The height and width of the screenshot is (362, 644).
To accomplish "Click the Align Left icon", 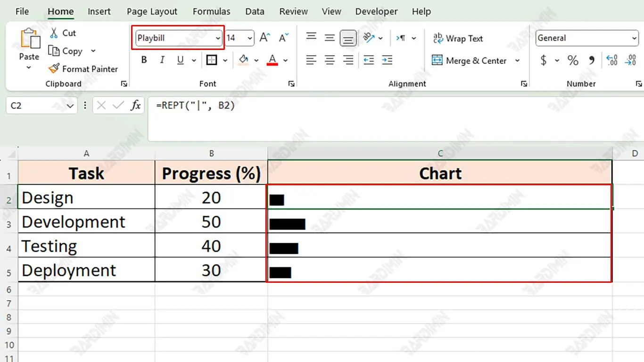I will (311, 60).
